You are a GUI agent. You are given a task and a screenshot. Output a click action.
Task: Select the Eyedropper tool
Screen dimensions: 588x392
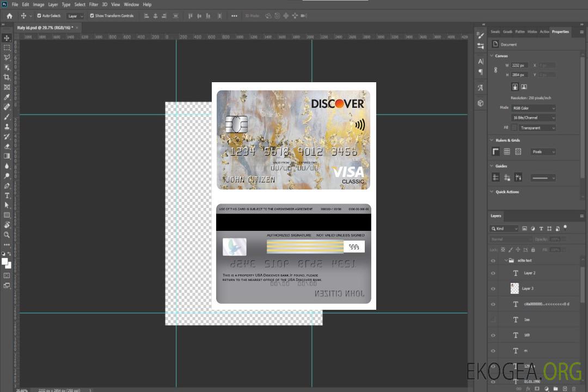coord(7,97)
